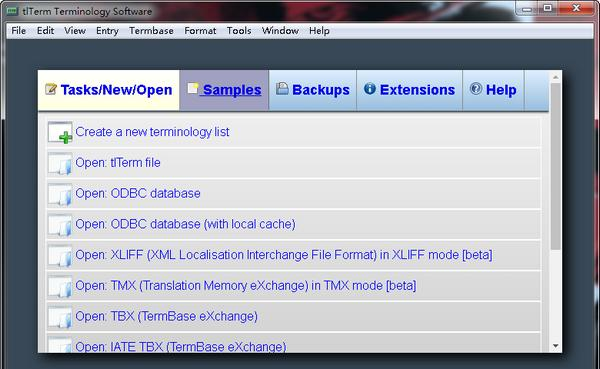
Task: Click Create a new terminology list link
Action: point(152,132)
